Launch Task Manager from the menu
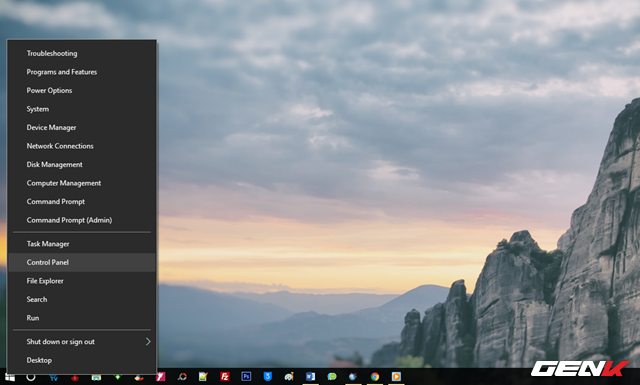 point(82,244)
